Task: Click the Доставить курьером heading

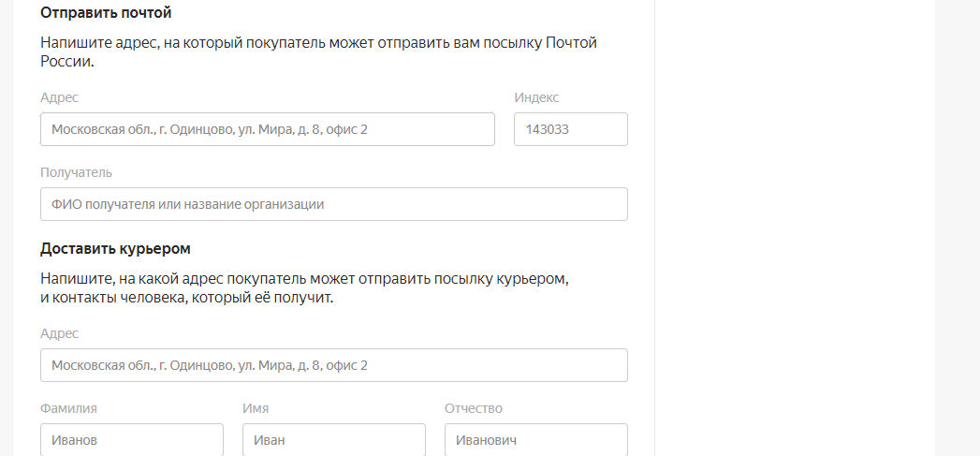Action: coord(115,249)
